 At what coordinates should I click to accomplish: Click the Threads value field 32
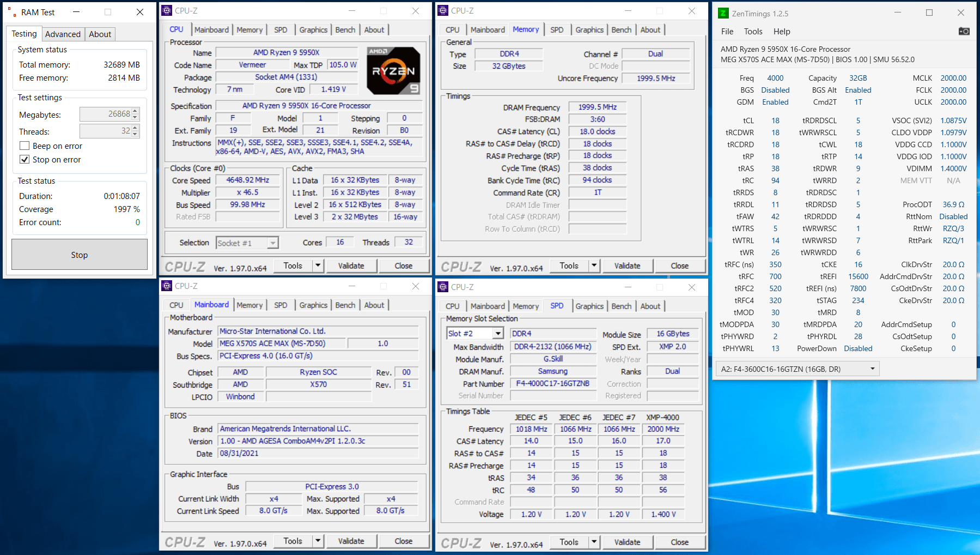tap(106, 131)
